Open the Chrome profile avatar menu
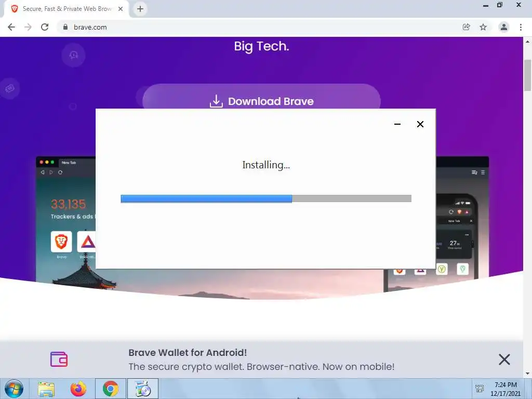This screenshot has height=399, width=532. [x=504, y=27]
